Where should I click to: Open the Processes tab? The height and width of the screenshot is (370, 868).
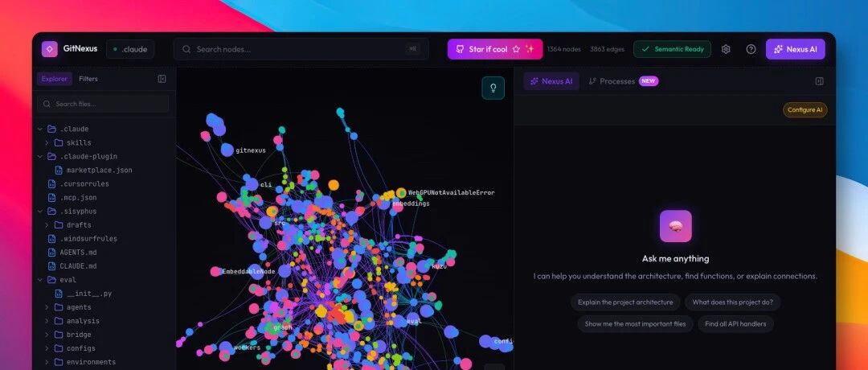click(623, 81)
